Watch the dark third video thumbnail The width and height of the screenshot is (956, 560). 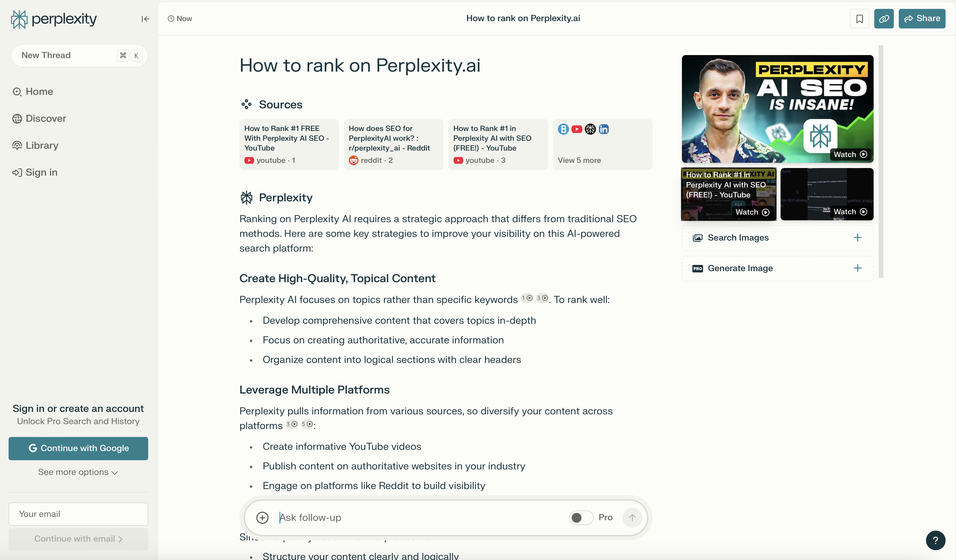827,194
